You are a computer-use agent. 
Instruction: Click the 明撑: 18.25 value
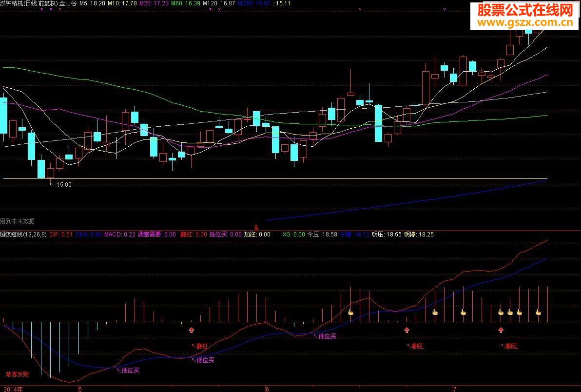(x=419, y=235)
